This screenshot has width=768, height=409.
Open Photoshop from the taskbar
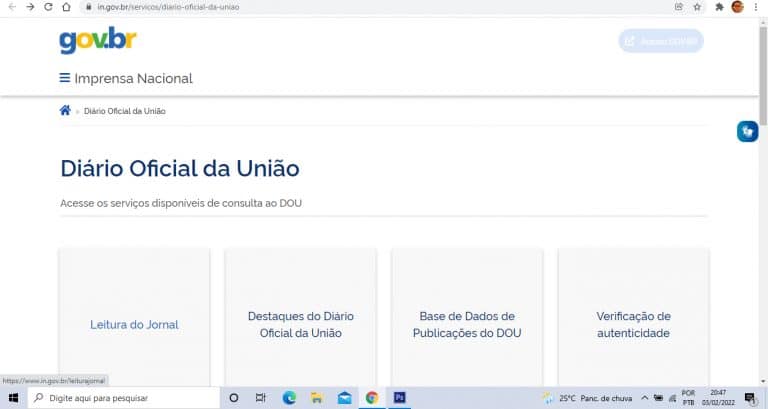pyautogui.click(x=400, y=397)
